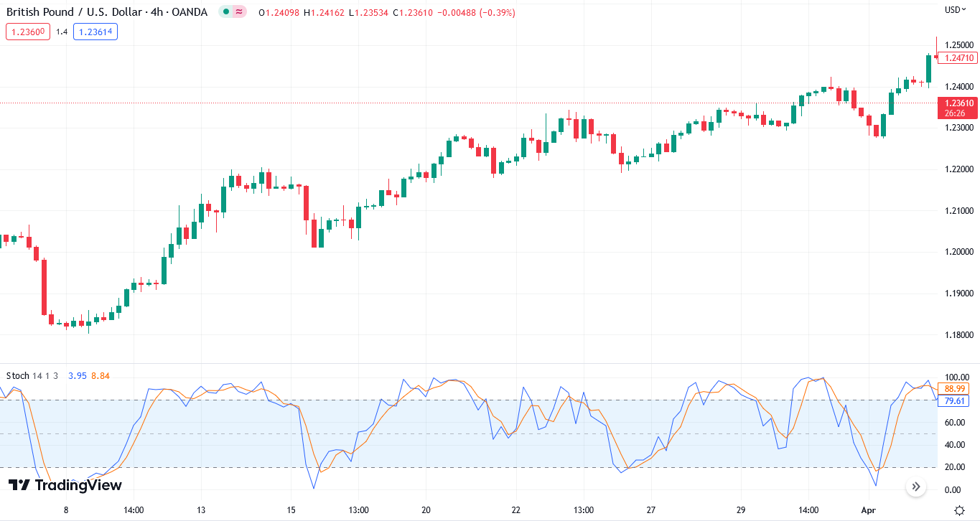Select the Stoch 14 1 3 indicator legend
The image size is (980, 521).
click(32, 376)
